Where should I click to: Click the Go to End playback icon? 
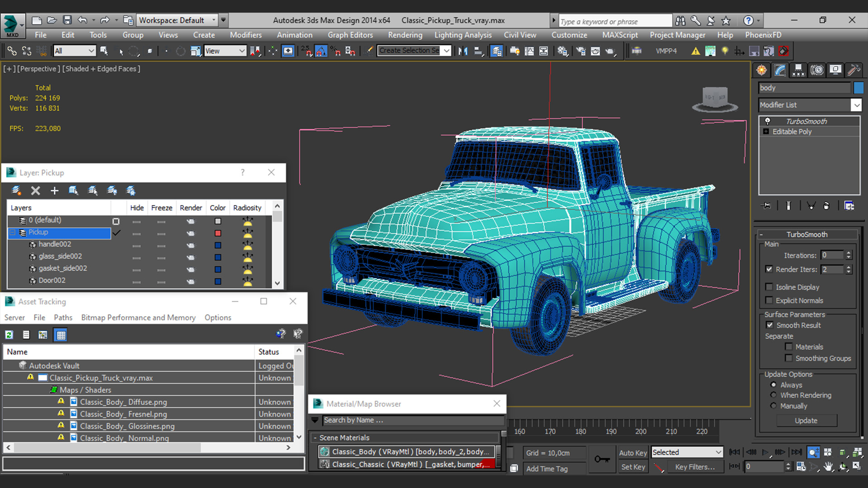point(797,452)
